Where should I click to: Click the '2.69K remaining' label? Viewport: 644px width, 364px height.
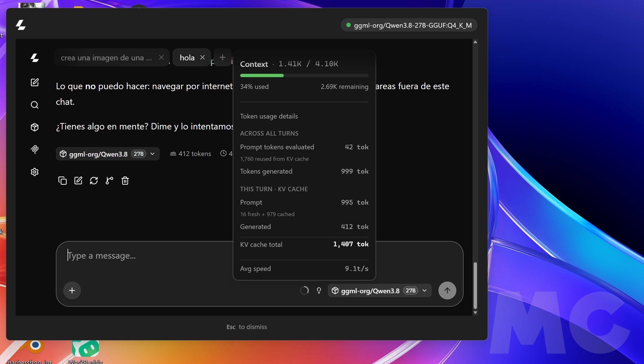click(x=344, y=87)
